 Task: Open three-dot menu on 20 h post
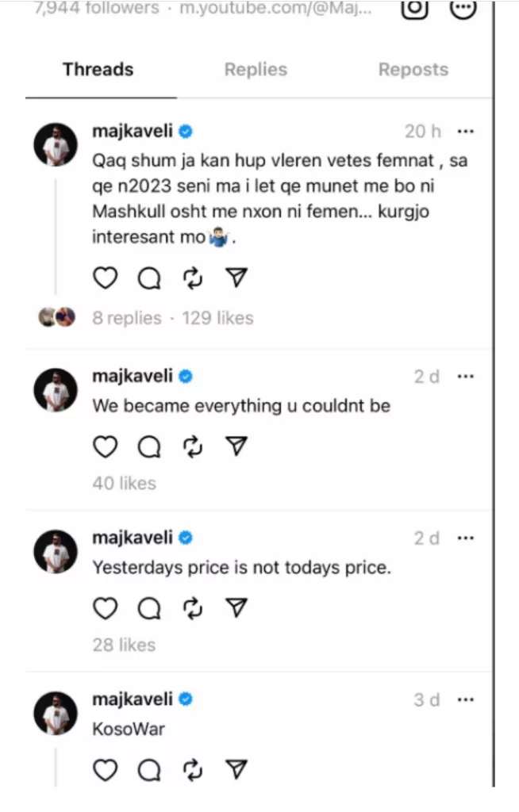click(x=466, y=132)
